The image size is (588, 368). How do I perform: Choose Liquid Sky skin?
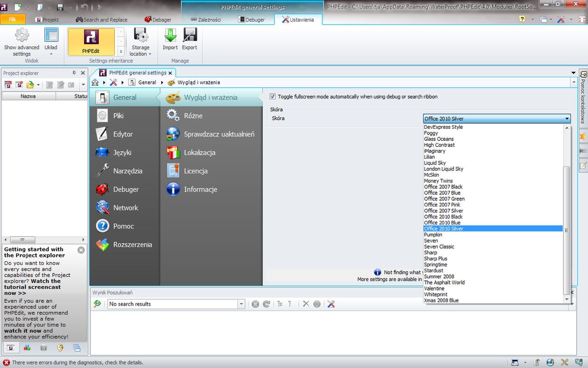tap(493, 163)
